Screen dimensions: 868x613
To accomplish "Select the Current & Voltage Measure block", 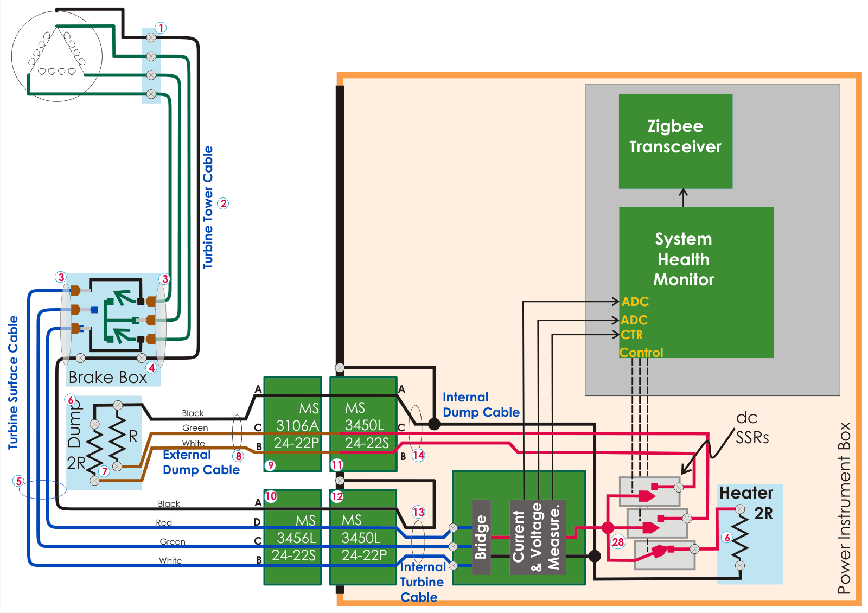I will [538, 537].
